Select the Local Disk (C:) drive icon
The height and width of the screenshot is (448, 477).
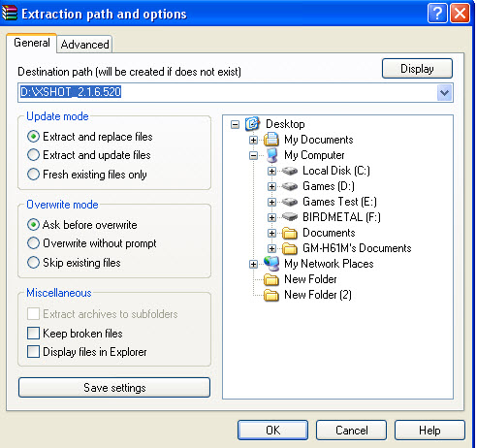(x=290, y=171)
